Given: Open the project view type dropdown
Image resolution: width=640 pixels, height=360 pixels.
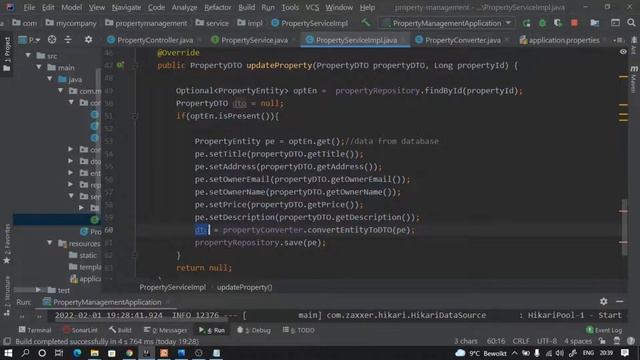Looking at the screenshot, I should click(29, 40).
